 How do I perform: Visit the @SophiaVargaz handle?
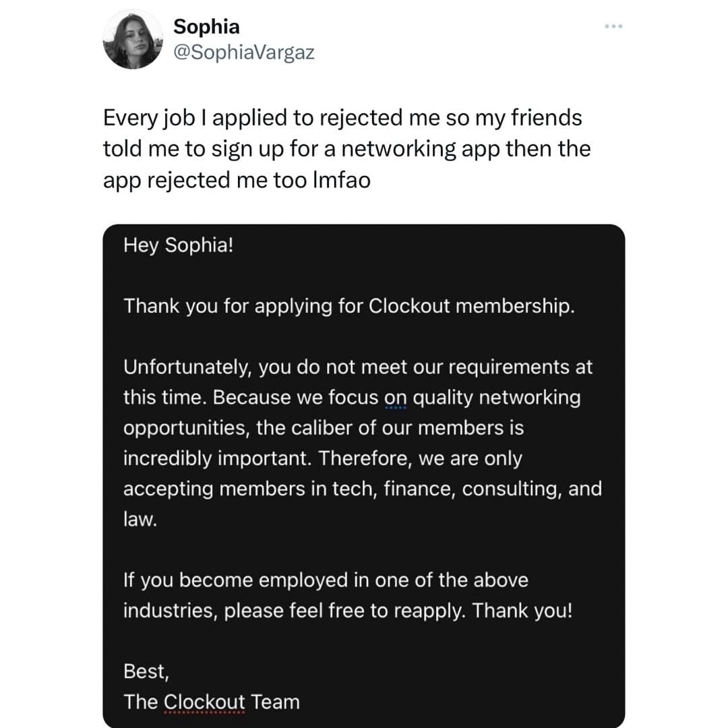(x=244, y=52)
